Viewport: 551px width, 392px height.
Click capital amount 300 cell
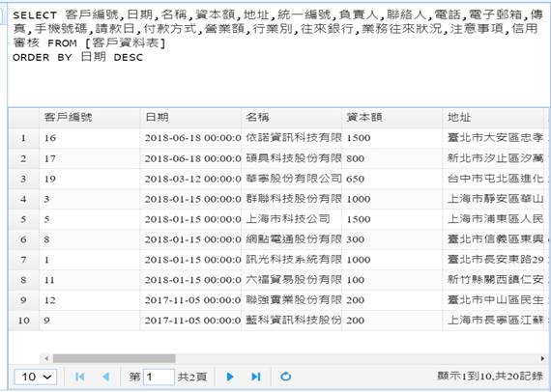tap(392, 239)
